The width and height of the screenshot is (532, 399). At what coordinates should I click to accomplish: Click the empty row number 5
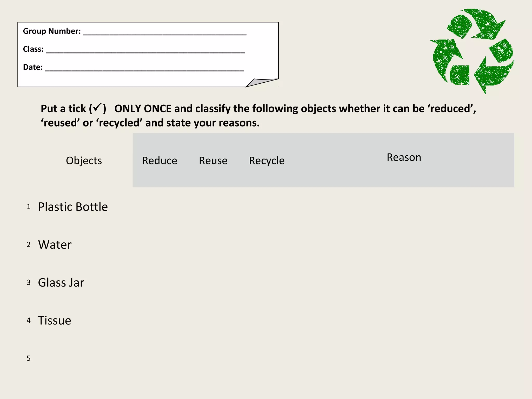click(x=29, y=358)
